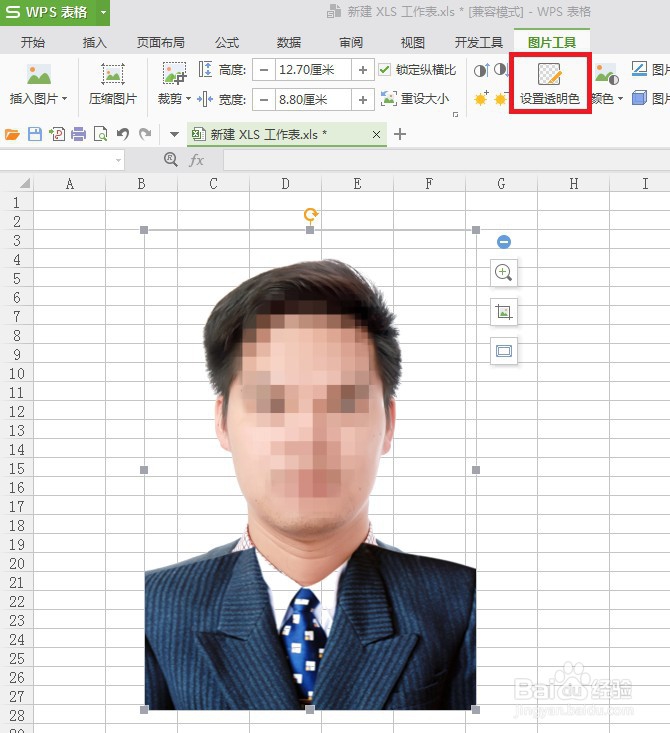The image size is (670, 733).
Task: Increase the width with the plus button
Action: [x=363, y=100]
